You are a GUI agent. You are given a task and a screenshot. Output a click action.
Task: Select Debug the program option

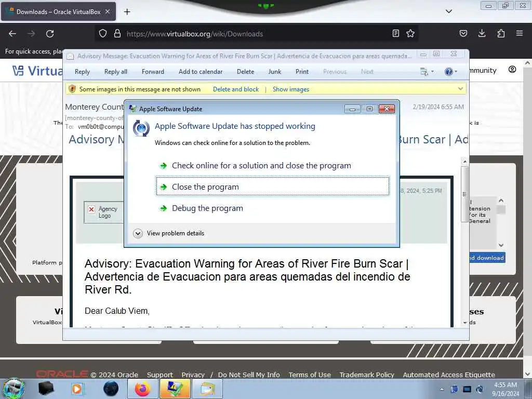click(x=272, y=208)
